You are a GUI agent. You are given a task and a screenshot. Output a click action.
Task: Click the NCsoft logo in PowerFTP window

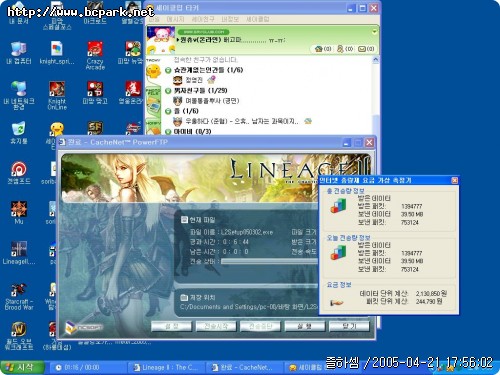pos(84,327)
